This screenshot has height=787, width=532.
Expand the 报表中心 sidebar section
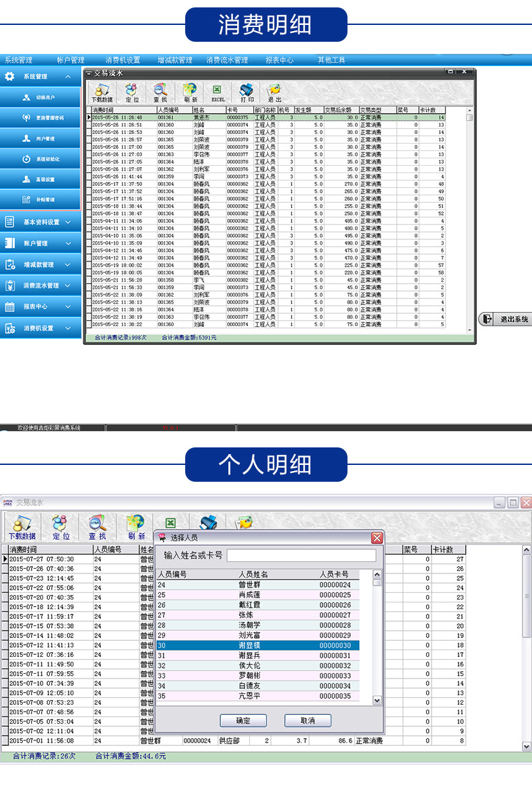coord(40,307)
